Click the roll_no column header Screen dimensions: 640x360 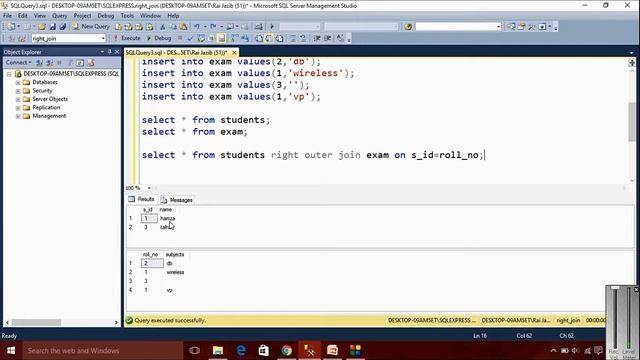pos(150,254)
